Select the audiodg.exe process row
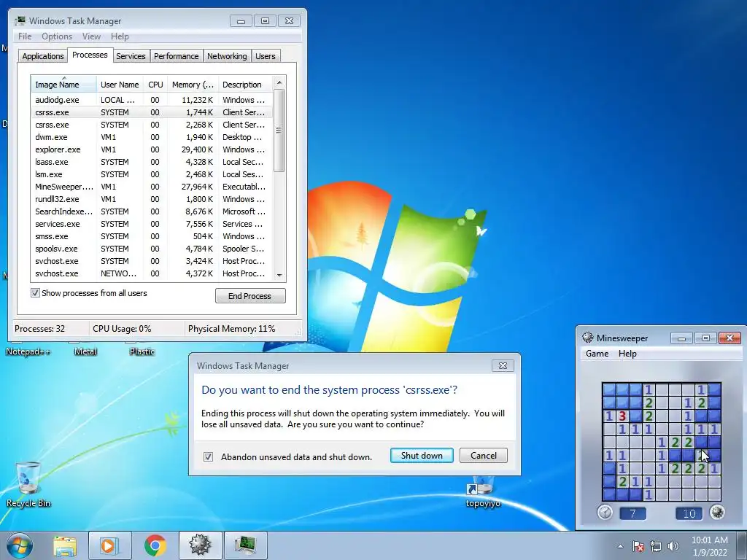Viewport: 747px width, 560px height. pyautogui.click(x=152, y=100)
